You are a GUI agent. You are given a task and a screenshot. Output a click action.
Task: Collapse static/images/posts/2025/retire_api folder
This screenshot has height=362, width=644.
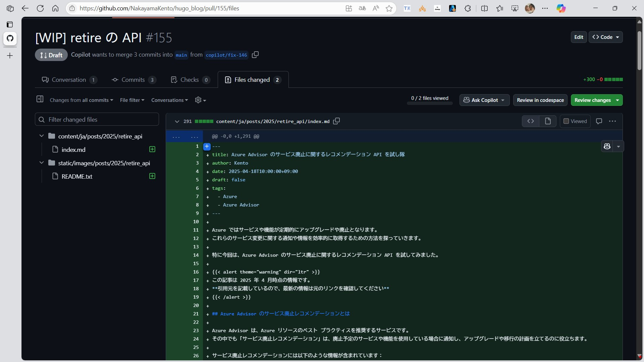coord(42,163)
